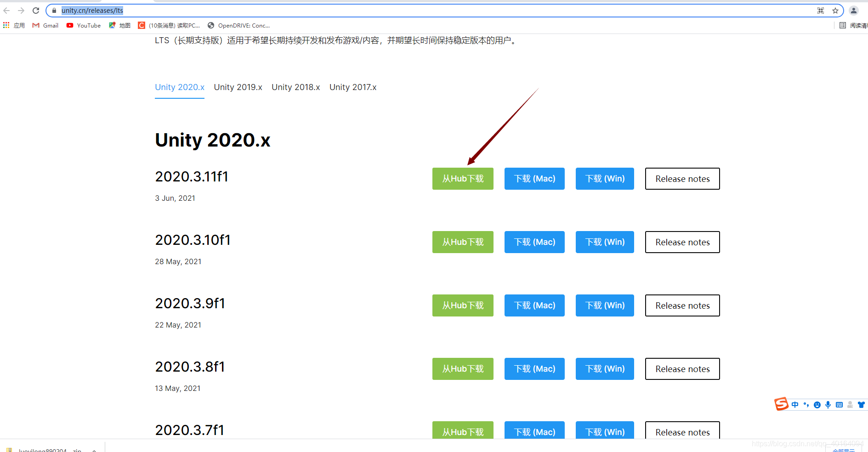Download 2020.3.8f1 from Hub

(463, 369)
